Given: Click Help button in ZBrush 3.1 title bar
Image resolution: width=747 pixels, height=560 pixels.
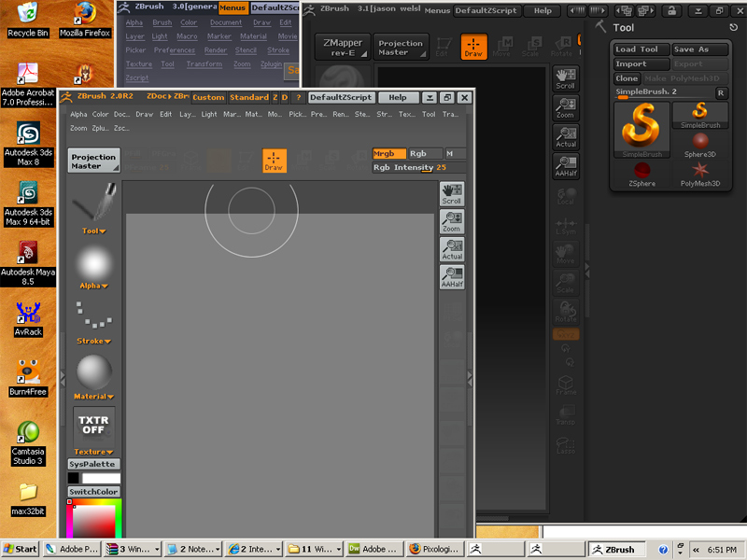Looking at the screenshot, I should click(x=543, y=10).
